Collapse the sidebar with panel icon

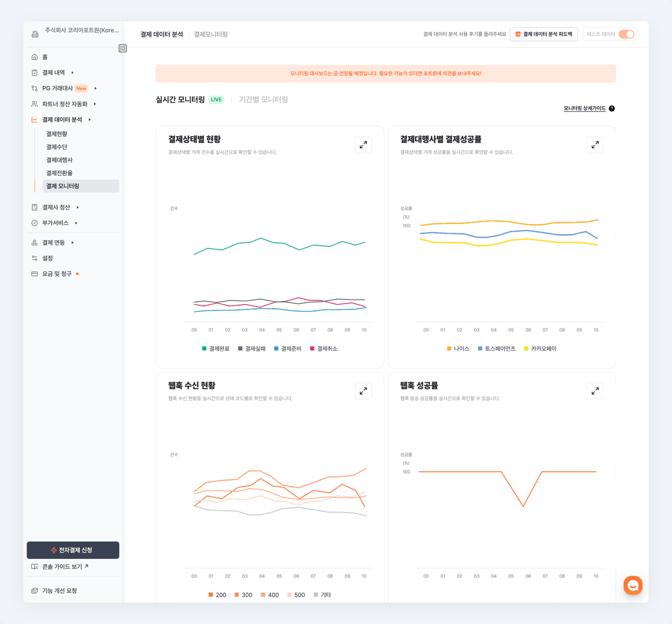pyautogui.click(x=123, y=48)
